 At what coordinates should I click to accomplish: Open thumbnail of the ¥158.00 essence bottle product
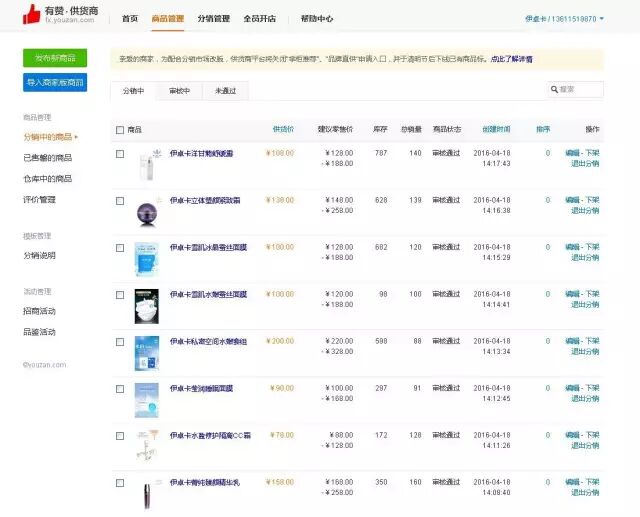point(147,494)
